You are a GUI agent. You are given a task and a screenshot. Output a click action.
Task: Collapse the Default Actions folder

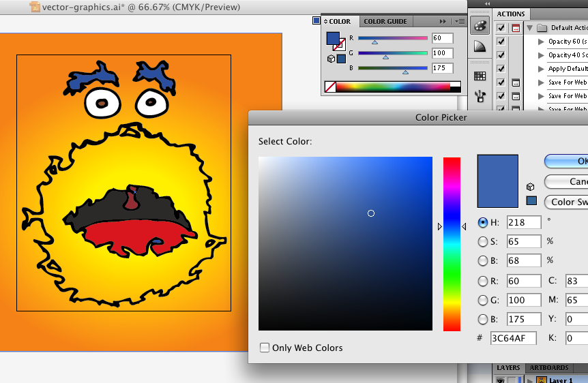pyautogui.click(x=529, y=28)
